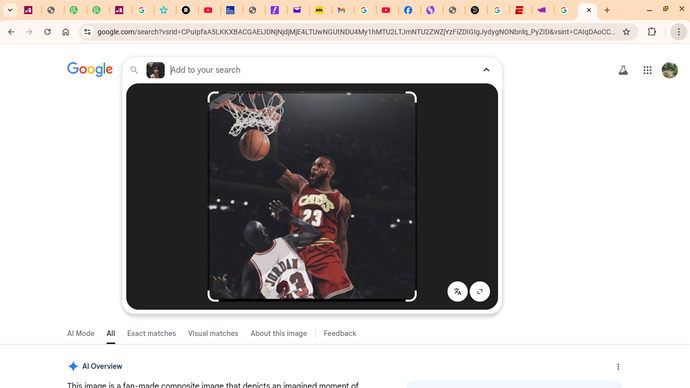Go forward to the next page
Image resolution: width=690 pixels, height=388 pixels.
(29, 32)
